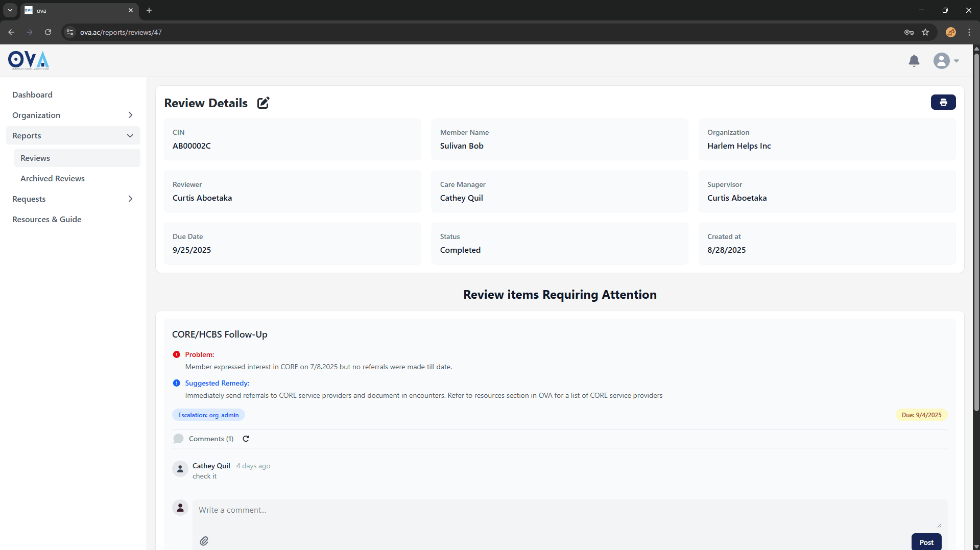The image size is (980, 550).
Task: Expand the Requests menu
Action: (73, 199)
